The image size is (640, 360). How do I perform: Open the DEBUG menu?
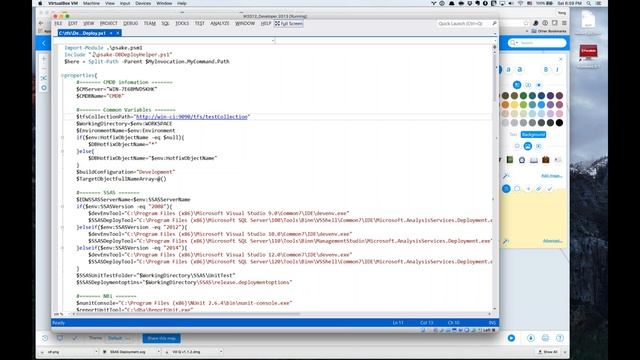(x=131, y=24)
